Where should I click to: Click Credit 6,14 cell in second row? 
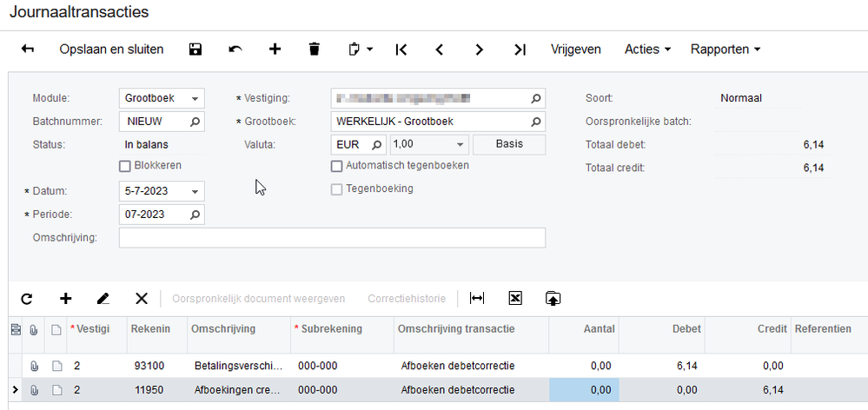pyautogui.click(x=748, y=390)
